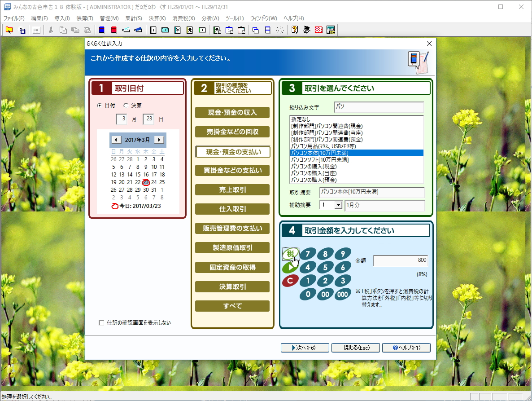Click the red book toolbar icon
The image size is (532, 401).
[113, 30]
